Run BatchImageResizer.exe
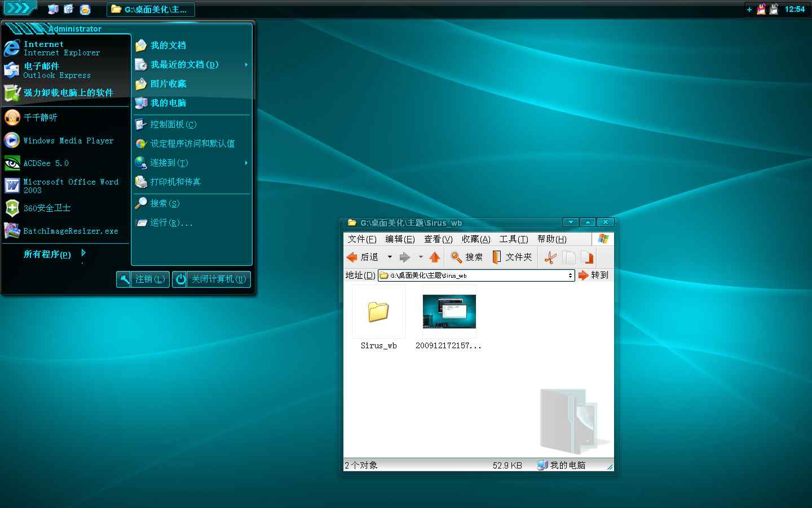The height and width of the screenshot is (508, 812). point(65,231)
